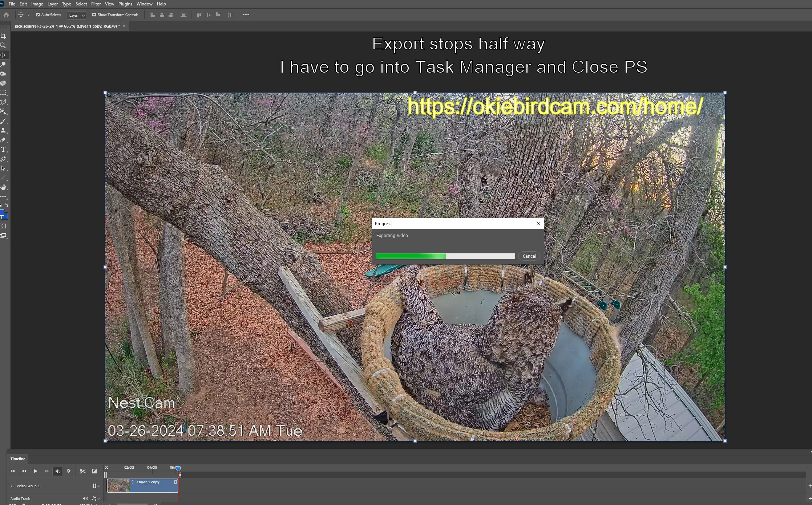The width and height of the screenshot is (812, 505).
Task: Click the Split at Playhead scissors icon
Action: pyautogui.click(x=82, y=471)
